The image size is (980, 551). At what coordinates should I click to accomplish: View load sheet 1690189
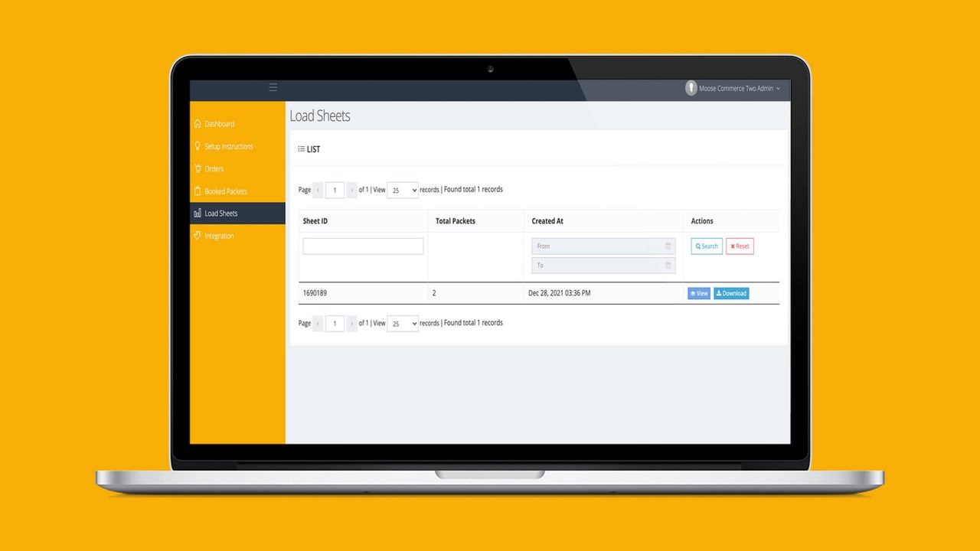point(699,293)
